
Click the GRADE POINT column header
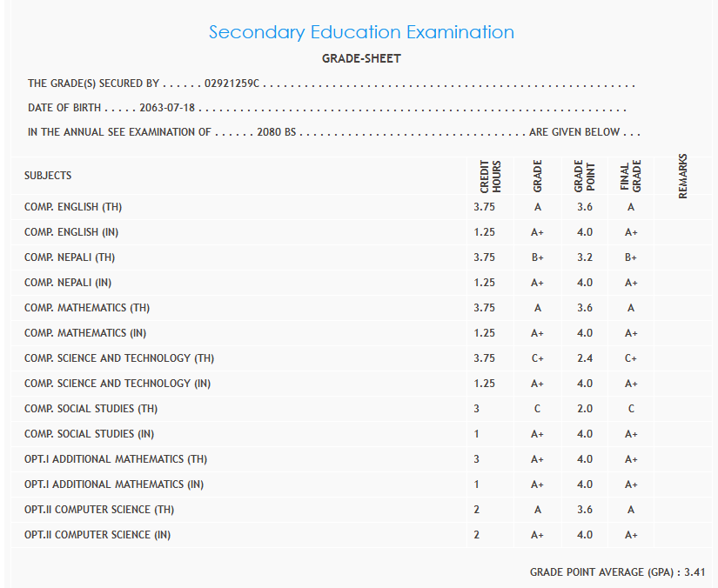click(584, 177)
